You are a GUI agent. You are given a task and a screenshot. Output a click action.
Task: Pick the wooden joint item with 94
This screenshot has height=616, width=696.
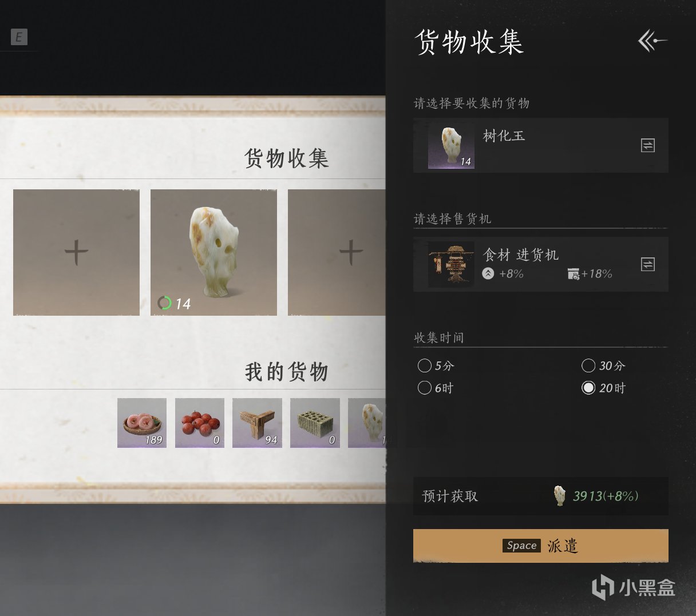pos(257,423)
